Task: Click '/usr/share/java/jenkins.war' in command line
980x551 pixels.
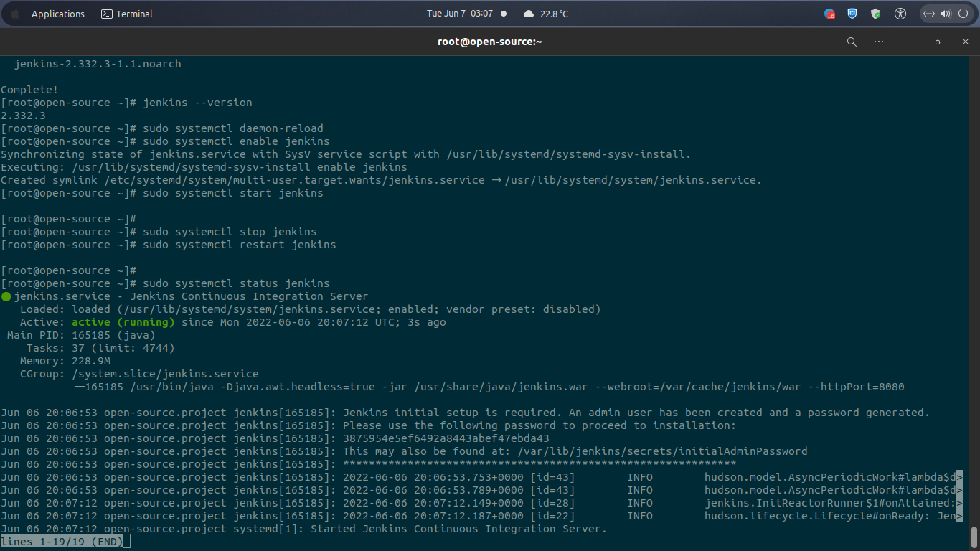Action: coord(501,387)
